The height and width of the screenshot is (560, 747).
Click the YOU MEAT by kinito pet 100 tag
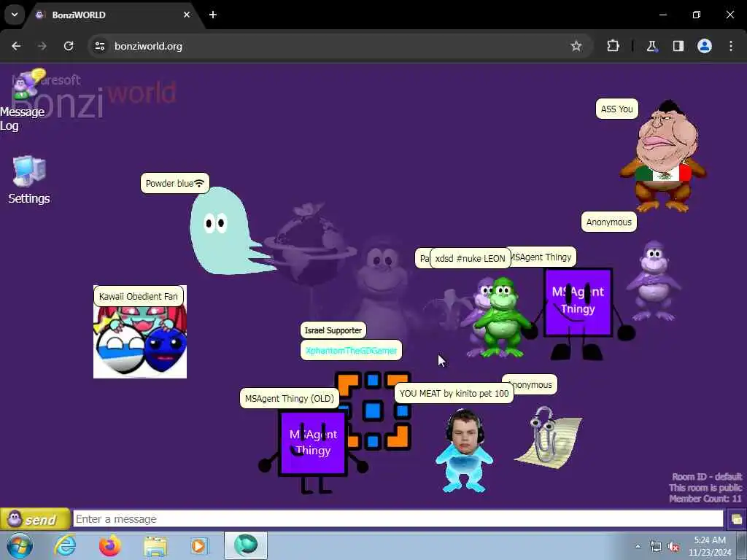pyautogui.click(x=454, y=393)
